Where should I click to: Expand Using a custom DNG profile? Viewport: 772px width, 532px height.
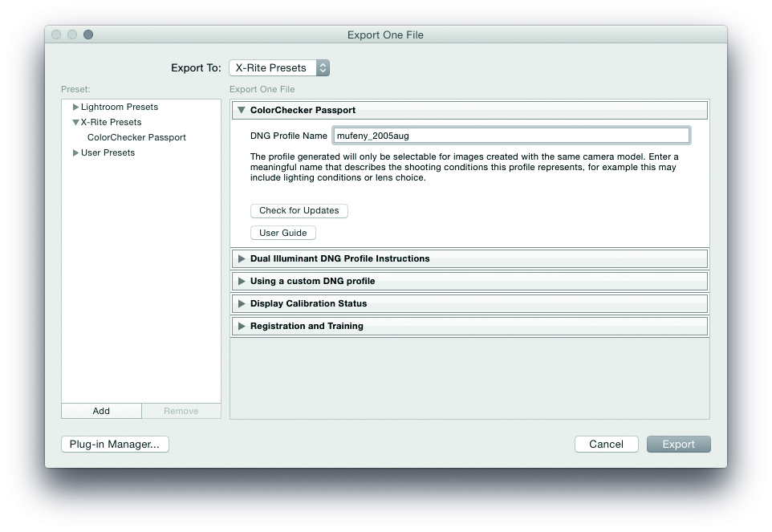point(242,282)
